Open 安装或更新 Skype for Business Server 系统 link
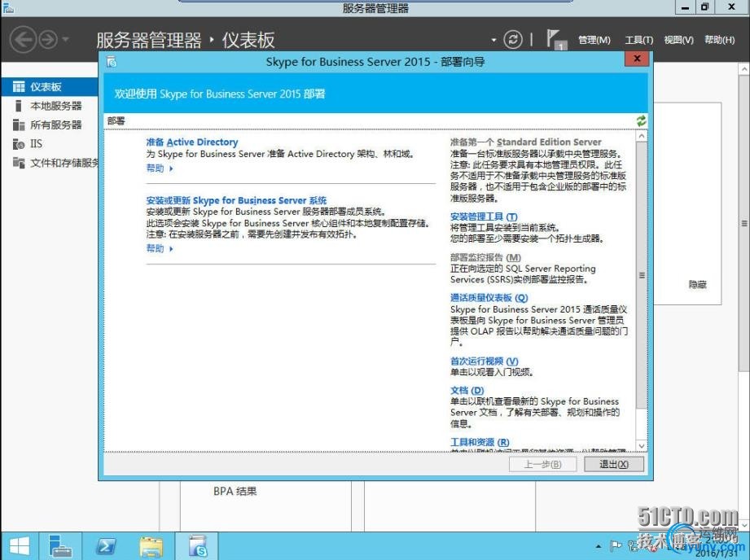 pyautogui.click(x=236, y=200)
